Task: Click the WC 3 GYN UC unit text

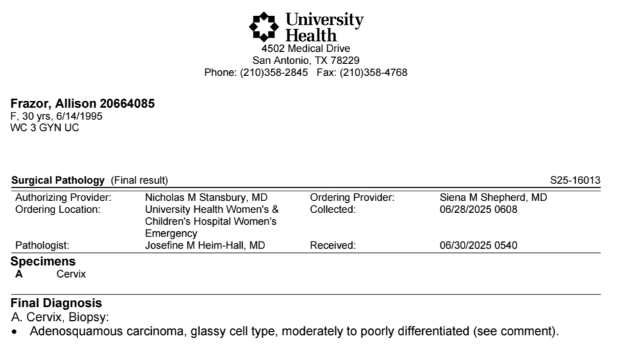Action: pyautogui.click(x=45, y=127)
